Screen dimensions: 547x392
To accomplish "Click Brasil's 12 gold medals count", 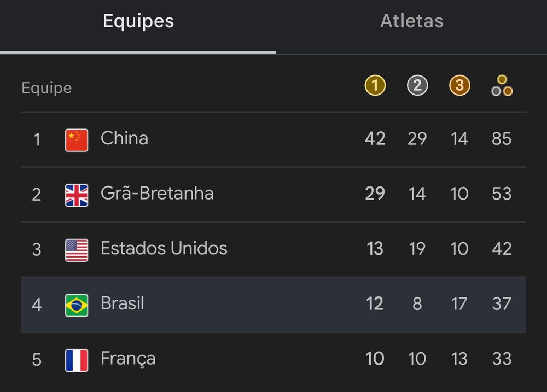I will pos(375,304).
